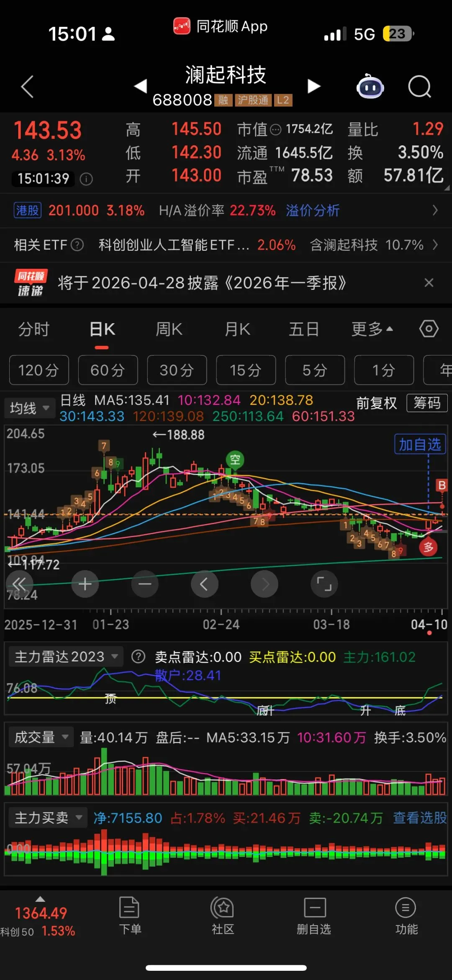
Task: Tap the market value 市值 smiley icon
Action: 276,130
